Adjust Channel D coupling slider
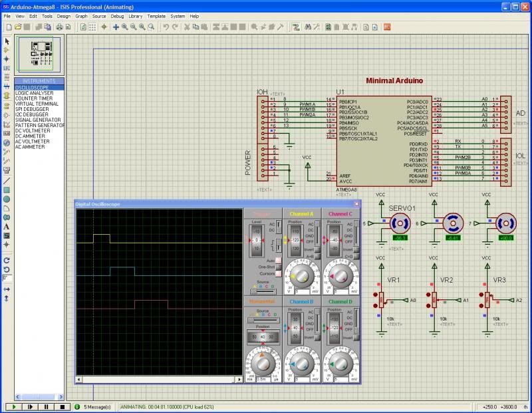 click(356, 321)
